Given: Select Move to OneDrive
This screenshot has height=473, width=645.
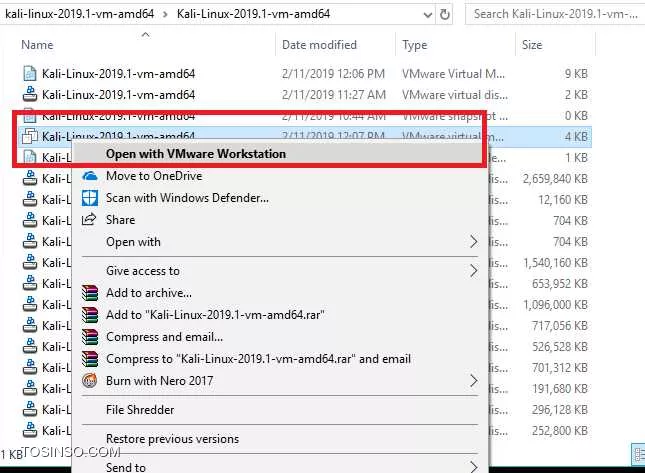Looking at the screenshot, I should pos(280,176).
